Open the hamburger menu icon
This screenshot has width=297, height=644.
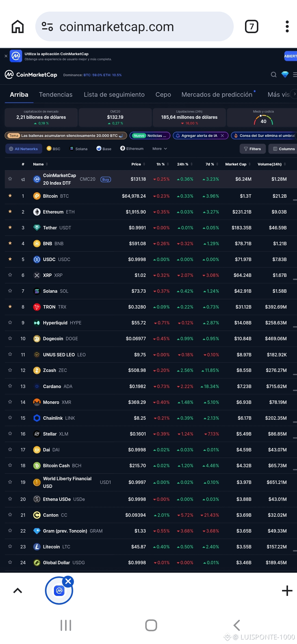tap(295, 75)
